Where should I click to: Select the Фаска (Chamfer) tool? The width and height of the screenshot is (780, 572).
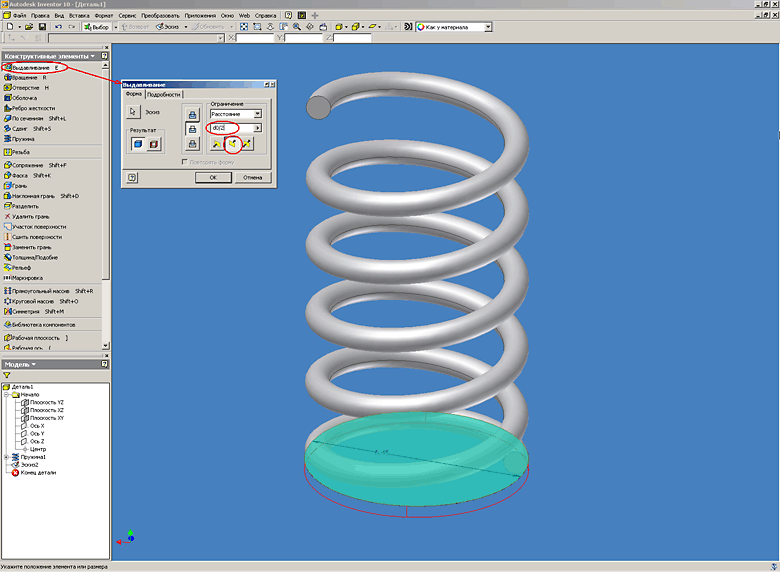click(27, 176)
